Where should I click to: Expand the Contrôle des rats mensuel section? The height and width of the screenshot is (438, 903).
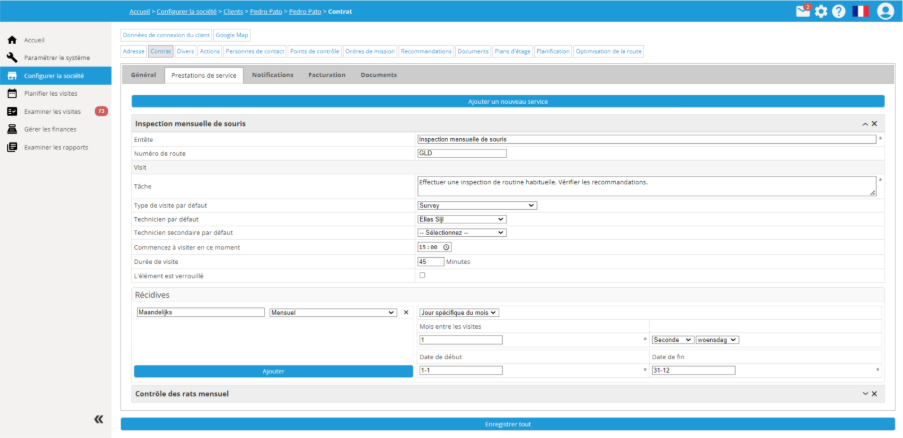[x=865, y=394]
